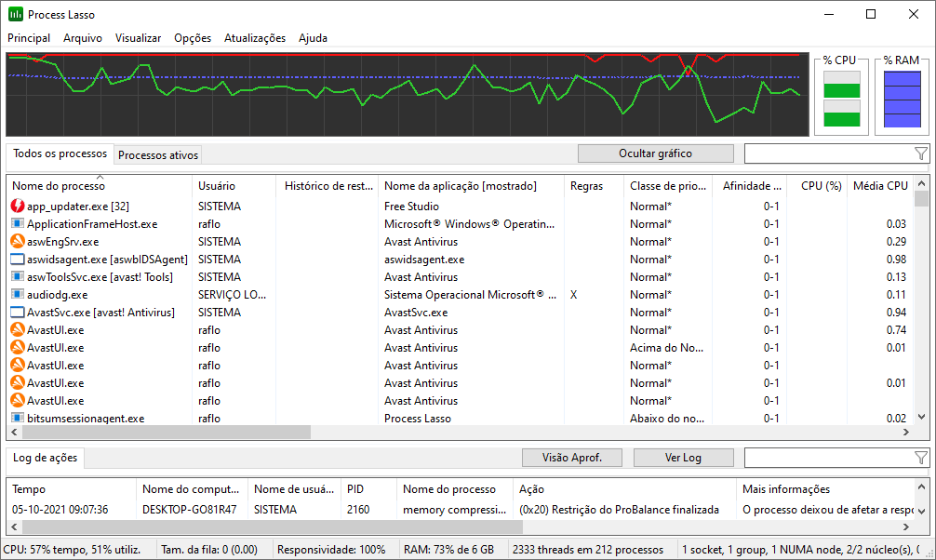This screenshot has width=936, height=560.
Task: Sort by CPU (%) column header
Action: point(817,186)
